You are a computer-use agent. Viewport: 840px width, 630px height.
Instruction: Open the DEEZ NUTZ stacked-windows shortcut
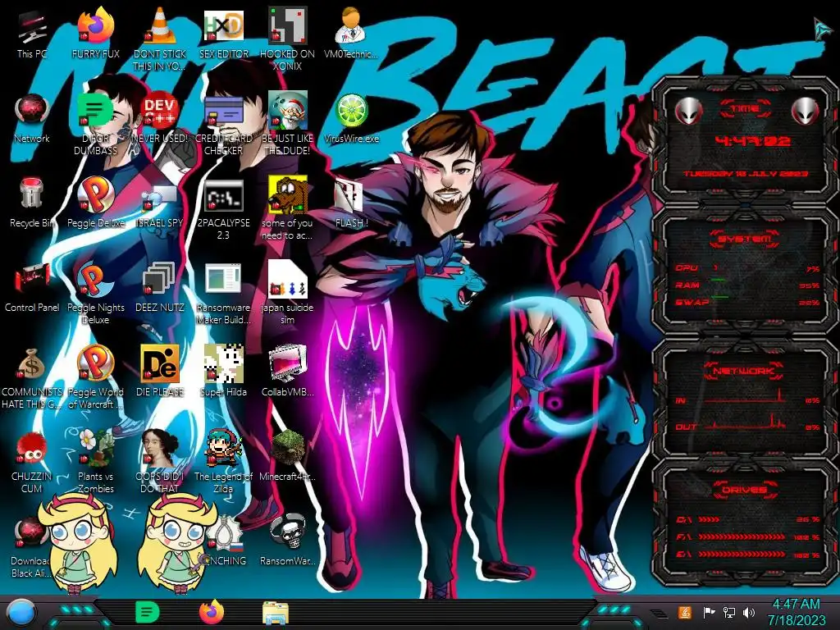160,287
